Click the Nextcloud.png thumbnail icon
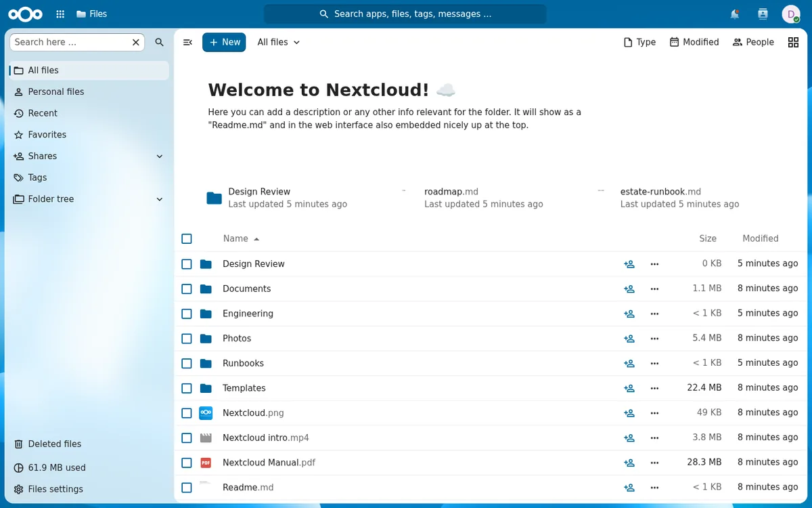The image size is (812, 508). [206, 412]
